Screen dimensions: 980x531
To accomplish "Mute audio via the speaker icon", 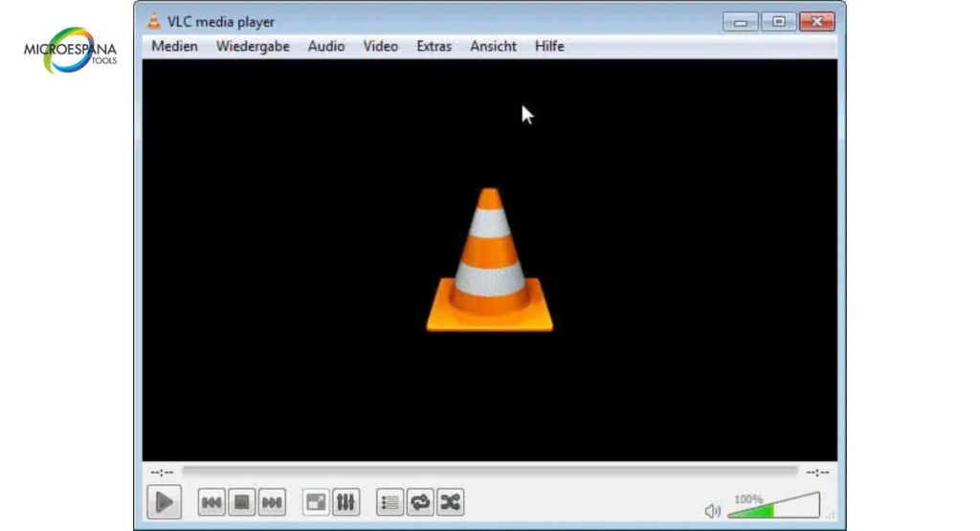I will pyautogui.click(x=712, y=511).
